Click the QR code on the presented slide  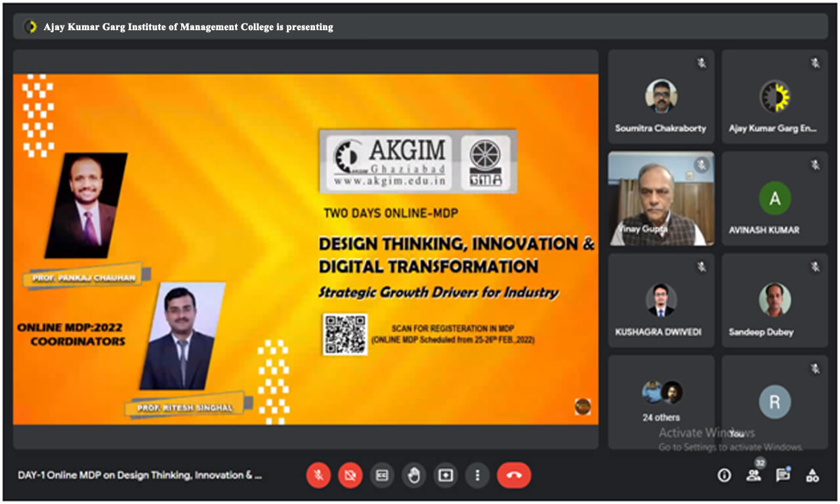345,334
